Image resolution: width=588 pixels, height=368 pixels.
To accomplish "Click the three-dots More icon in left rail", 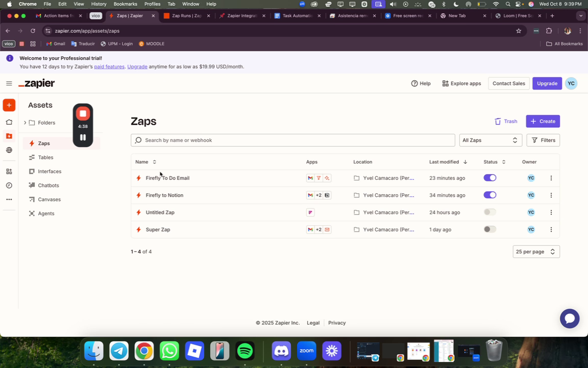I will pyautogui.click(x=9, y=199).
